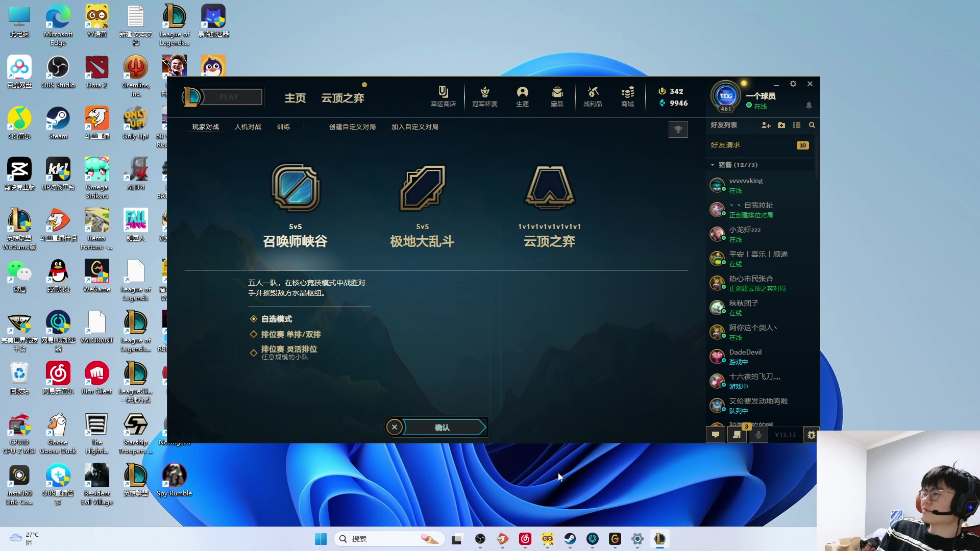Select friend DadeDevil

[x=759, y=357]
